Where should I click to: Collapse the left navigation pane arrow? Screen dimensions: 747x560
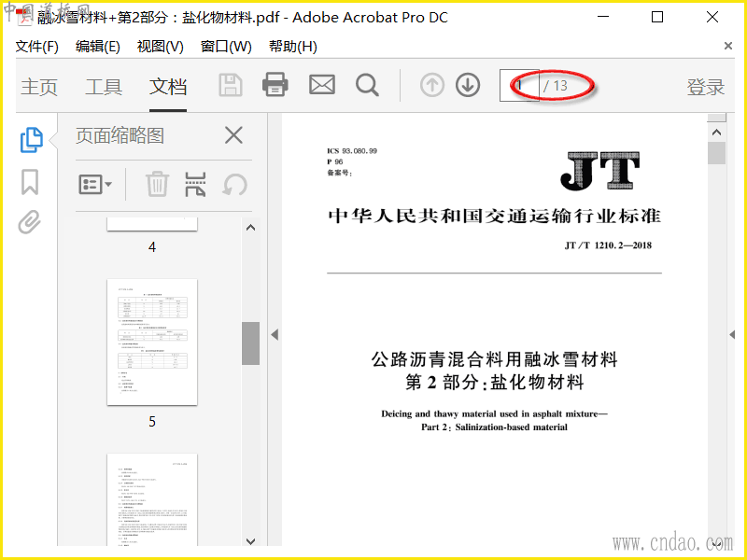click(x=275, y=334)
